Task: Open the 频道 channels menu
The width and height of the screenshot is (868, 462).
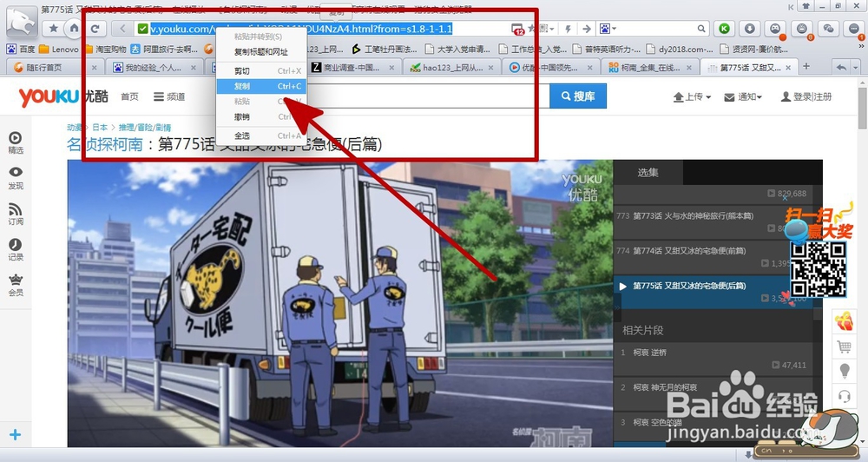Action: [x=169, y=96]
